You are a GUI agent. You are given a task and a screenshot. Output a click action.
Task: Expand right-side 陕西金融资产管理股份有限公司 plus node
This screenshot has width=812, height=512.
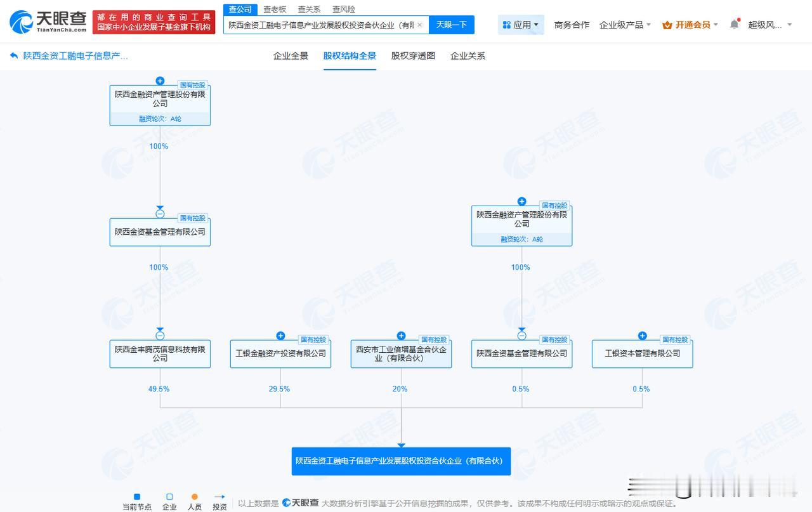click(521, 202)
